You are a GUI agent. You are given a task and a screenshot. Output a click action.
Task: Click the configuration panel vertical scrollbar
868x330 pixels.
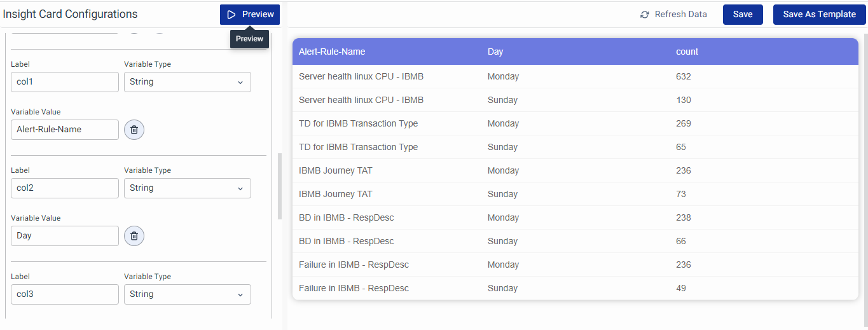(x=280, y=186)
